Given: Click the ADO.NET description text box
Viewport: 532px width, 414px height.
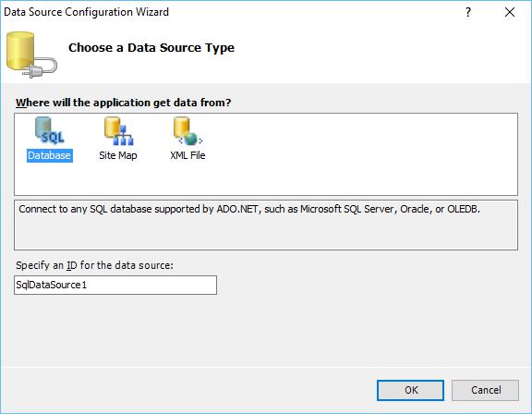Looking at the screenshot, I should point(266,225).
